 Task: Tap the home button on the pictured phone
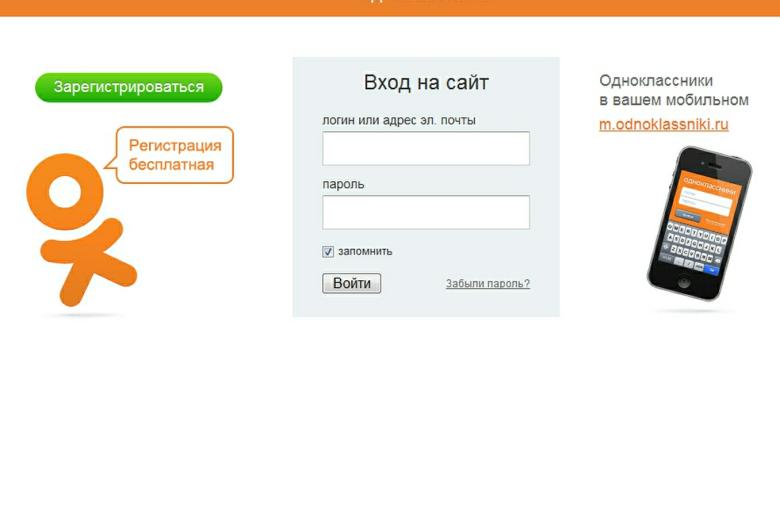coord(684,283)
